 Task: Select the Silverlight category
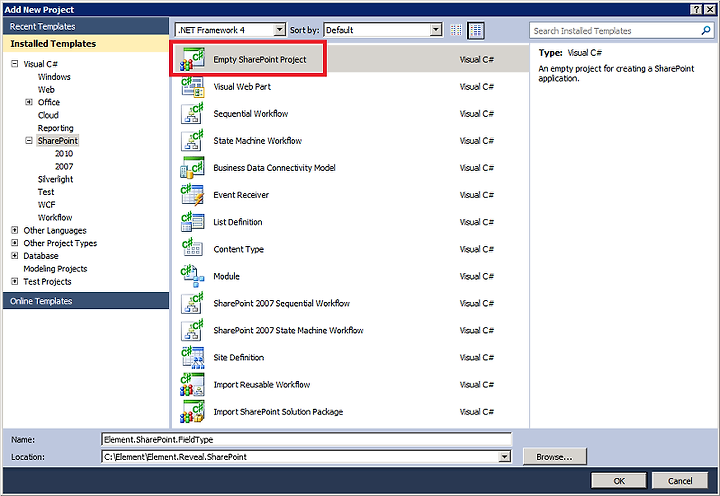pyautogui.click(x=56, y=179)
